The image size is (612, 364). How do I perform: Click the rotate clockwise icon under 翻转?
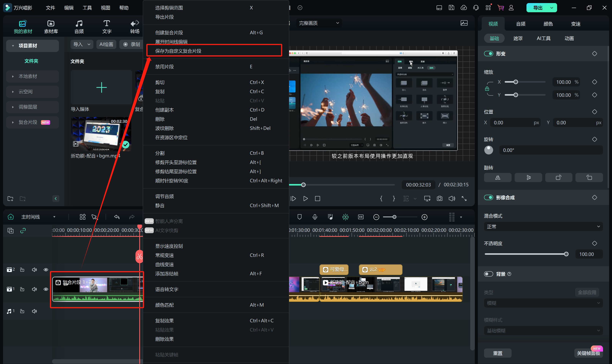point(558,178)
